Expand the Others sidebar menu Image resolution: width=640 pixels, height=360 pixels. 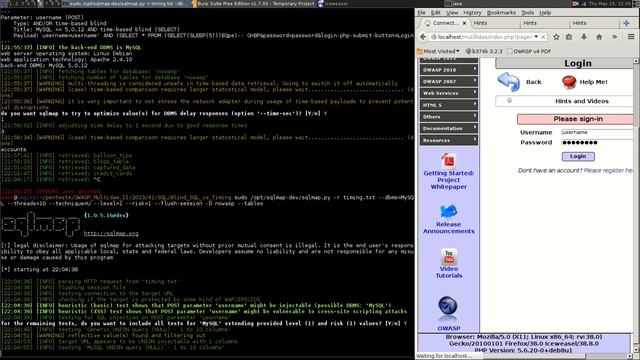pos(448,117)
